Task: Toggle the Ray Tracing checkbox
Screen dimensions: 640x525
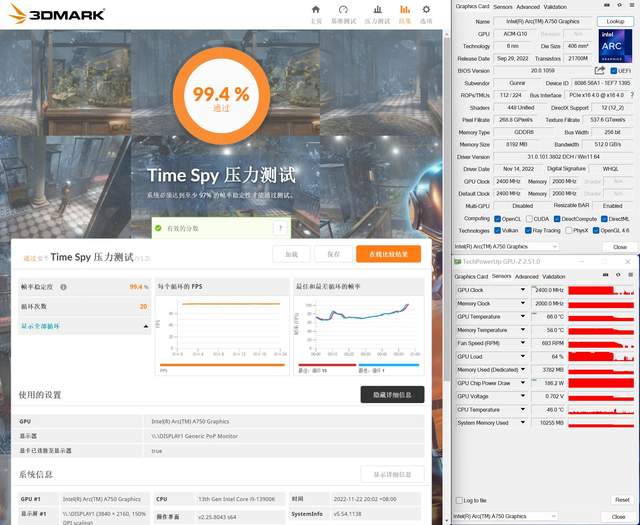Action: click(528, 230)
